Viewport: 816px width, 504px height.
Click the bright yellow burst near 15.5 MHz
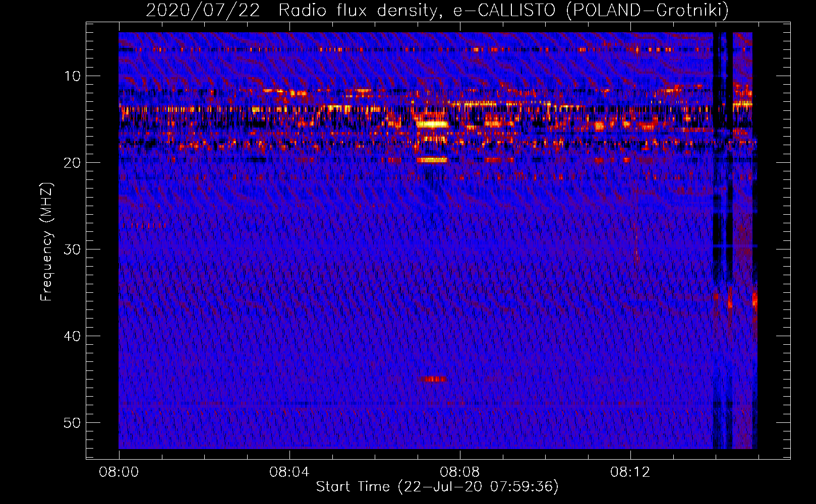[432, 124]
